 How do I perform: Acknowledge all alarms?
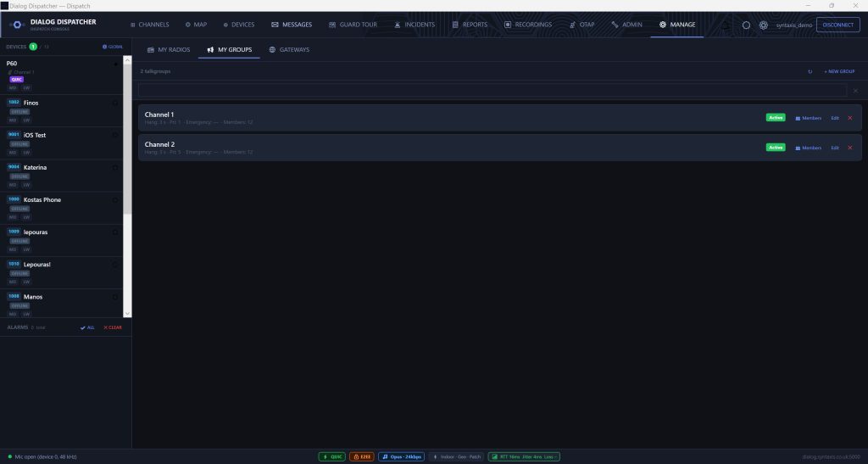pyautogui.click(x=87, y=327)
